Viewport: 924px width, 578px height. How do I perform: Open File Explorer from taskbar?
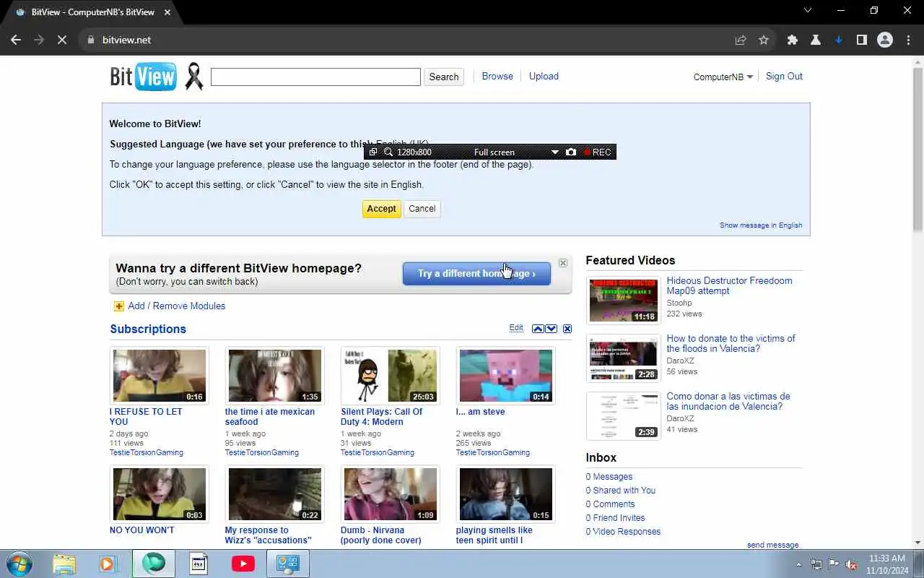tap(64, 564)
